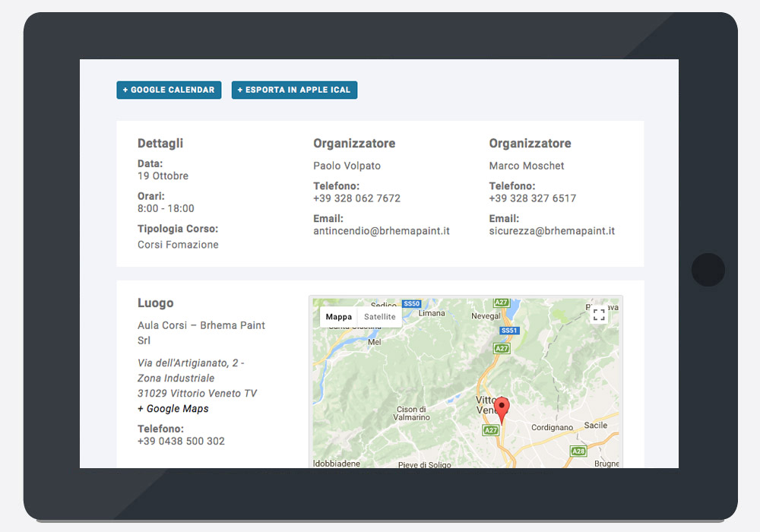The width and height of the screenshot is (760, 532).
Task: Click the venue phone +39 0438 500 302
Action: tap(181, 442)
